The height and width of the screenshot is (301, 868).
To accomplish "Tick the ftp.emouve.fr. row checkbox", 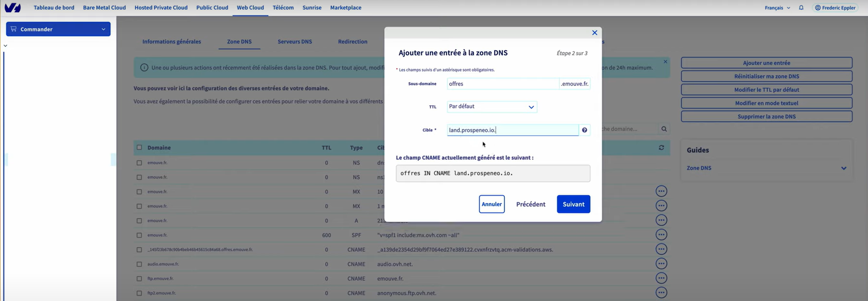I will [x=139, y=279].
